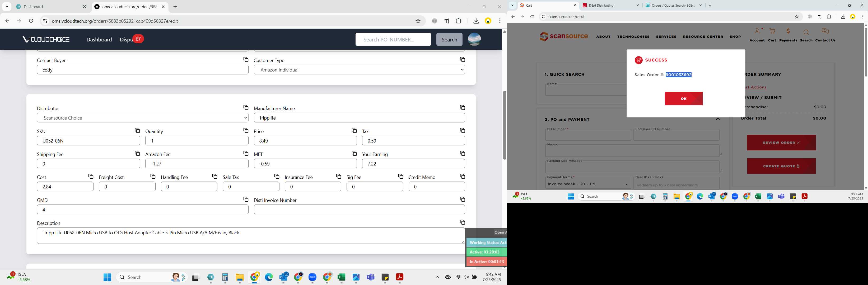Image resolution: width=868 pixels, height=285 pixels.
Task: Open the Distributor Scansource Choice dropdown
Action: pyautogui.click(x=143, y=118)
